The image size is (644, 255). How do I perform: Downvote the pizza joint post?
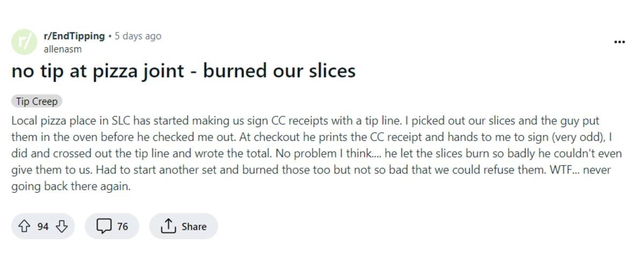(x=62, y=227)
